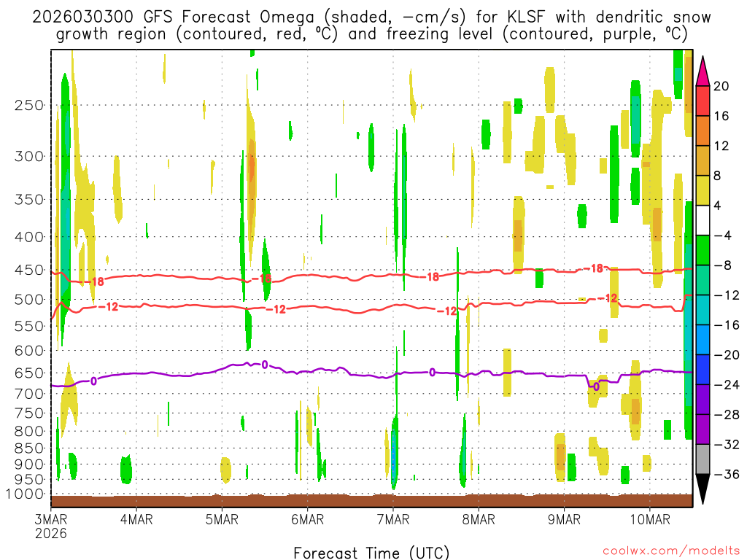Click the 3MAR 2026 date label

coord(51,526)
